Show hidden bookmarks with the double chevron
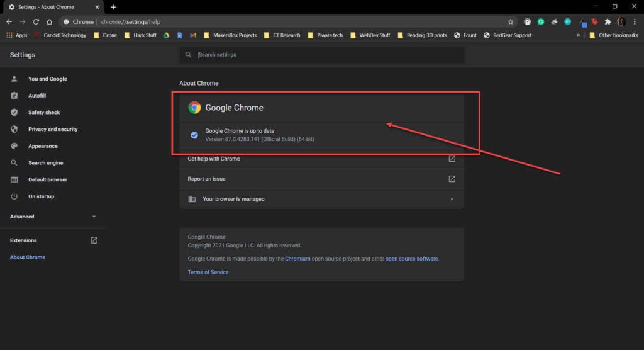The image size is (644, 350). tap(579, 35)
